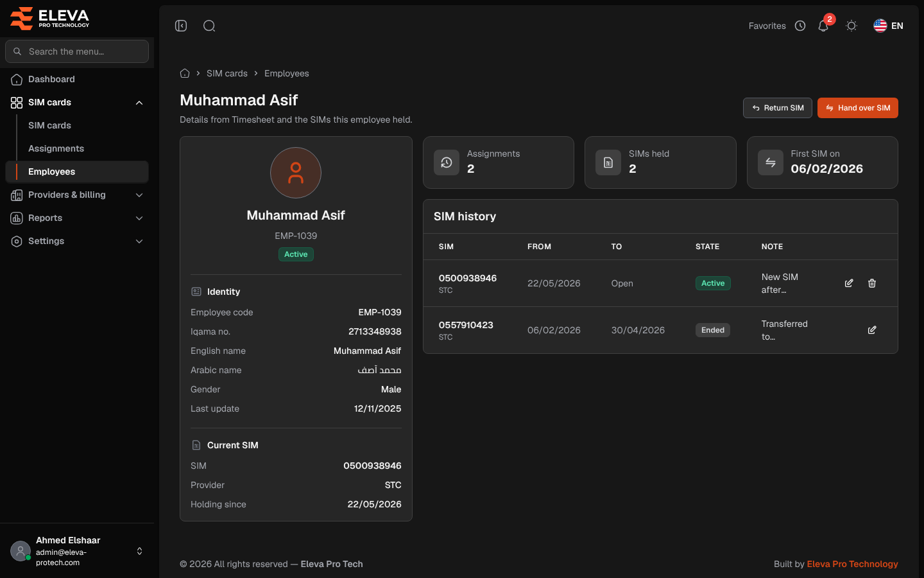Click the FROM column header

[x=539, y=247]
